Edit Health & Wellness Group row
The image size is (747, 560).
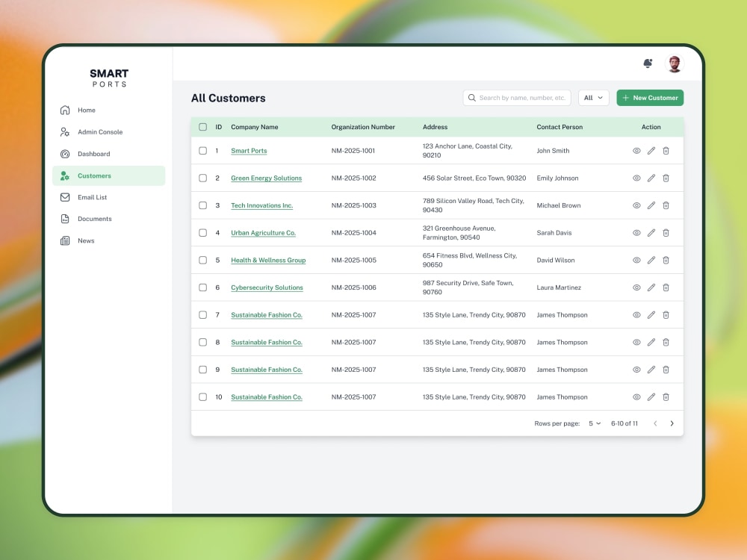click(x=651, y=261)
